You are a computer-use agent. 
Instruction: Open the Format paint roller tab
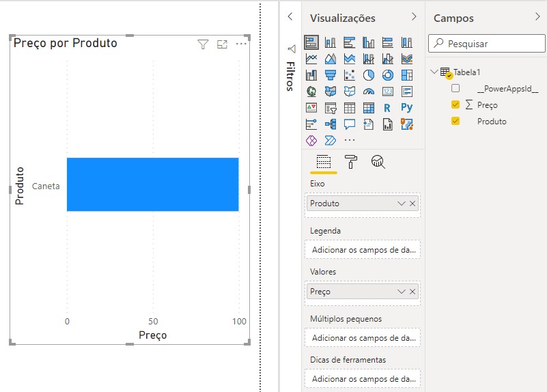[x=350, y=162]
